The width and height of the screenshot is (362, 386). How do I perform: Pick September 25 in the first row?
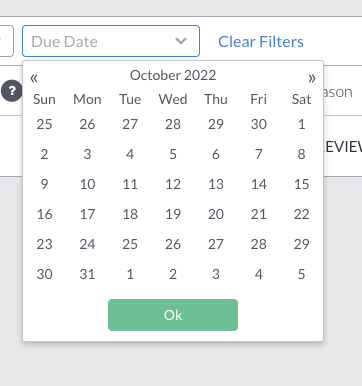click(x=44, y=124)
